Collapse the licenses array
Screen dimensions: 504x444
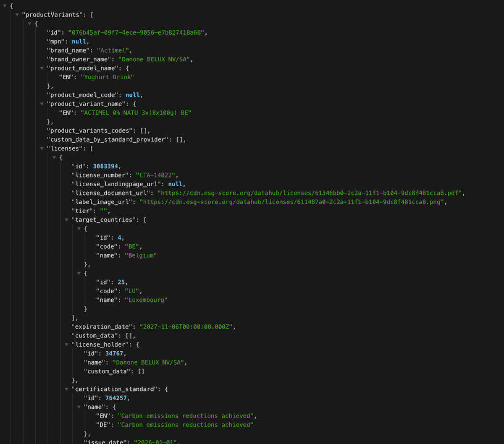[42, 149]
